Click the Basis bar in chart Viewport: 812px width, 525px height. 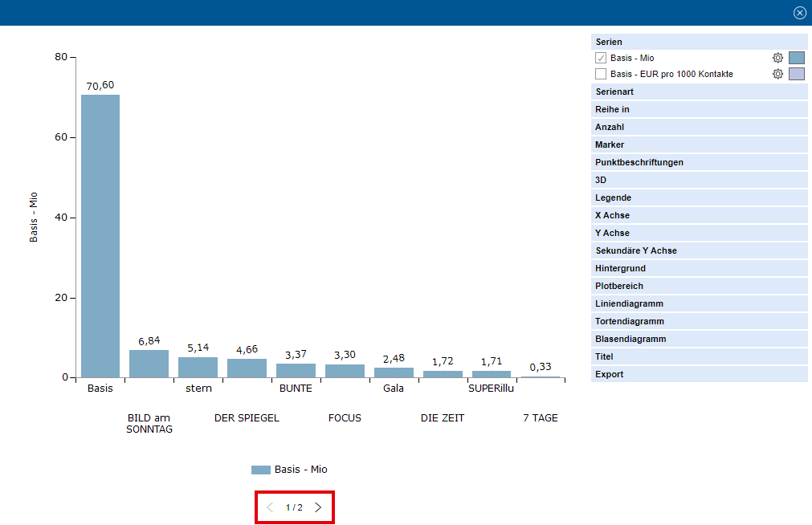coord(100,236)
